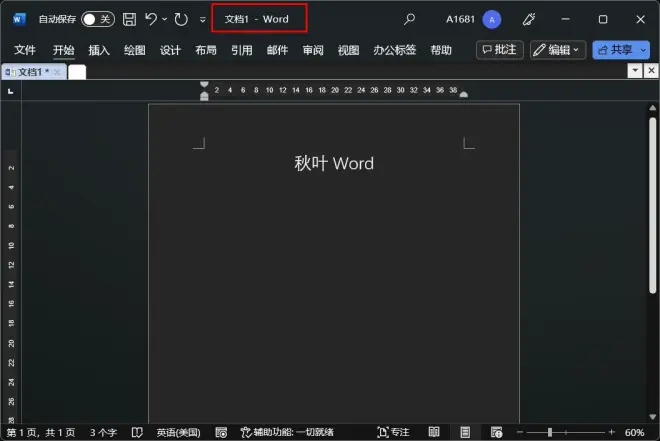Undo the last action
This screenshot has height=441, width=660.
(x=151, y=19)
